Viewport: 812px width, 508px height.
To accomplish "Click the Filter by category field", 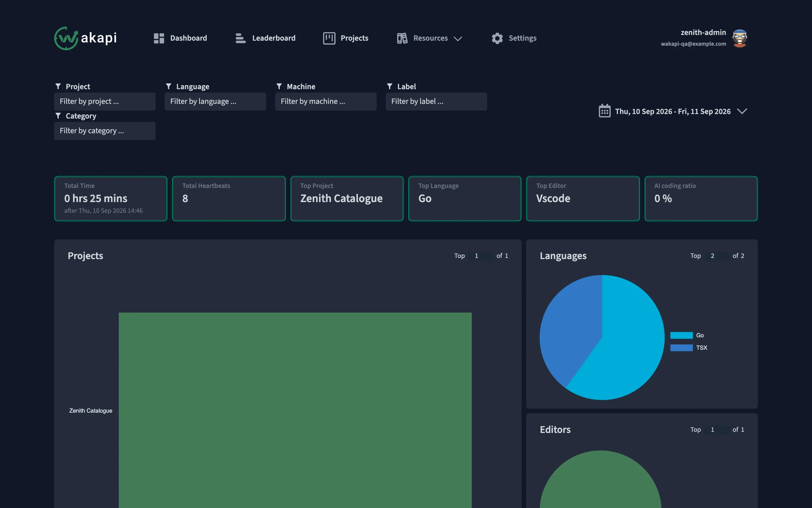I will [105, 131].
